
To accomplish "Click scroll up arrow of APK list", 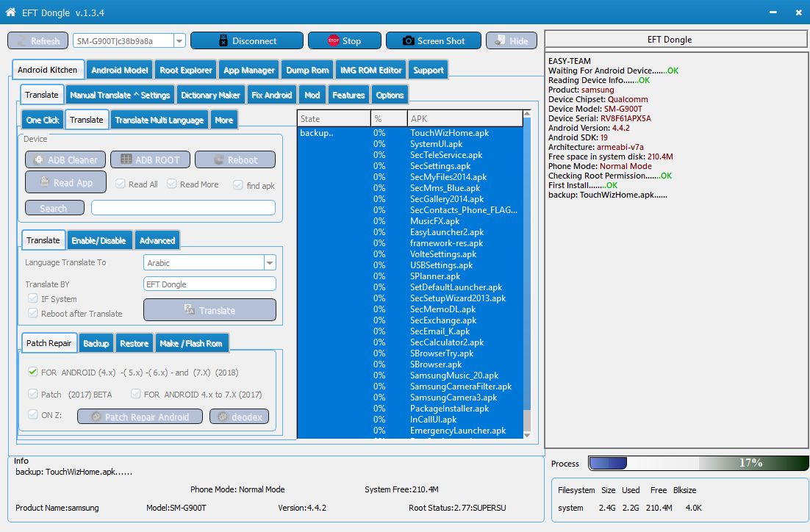I will tap(527, 114).
